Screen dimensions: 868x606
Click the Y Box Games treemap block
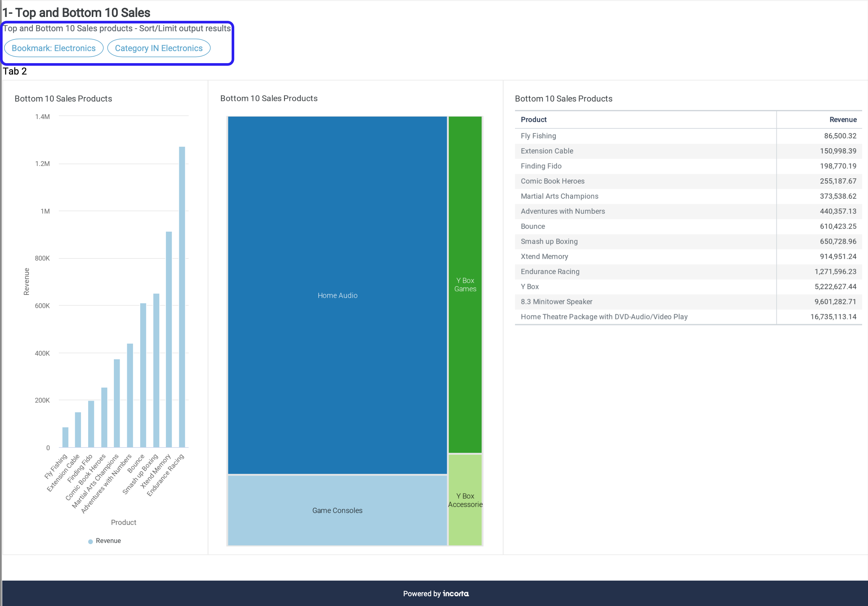coord(465,284)
